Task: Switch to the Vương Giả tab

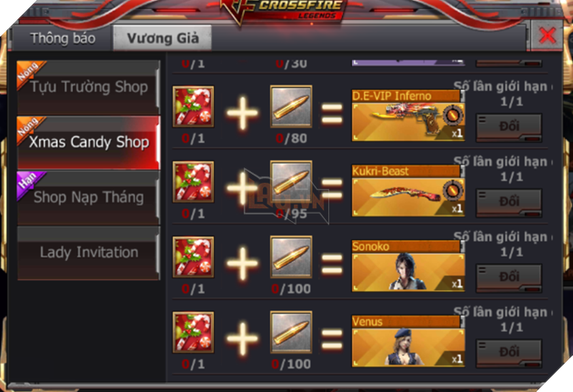Action: coord(163,38)
